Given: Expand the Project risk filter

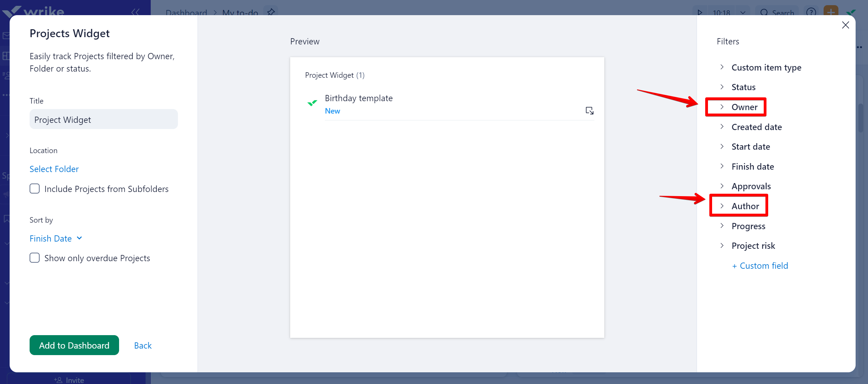Looking at the screenshot, I should (x=753, y=246).
